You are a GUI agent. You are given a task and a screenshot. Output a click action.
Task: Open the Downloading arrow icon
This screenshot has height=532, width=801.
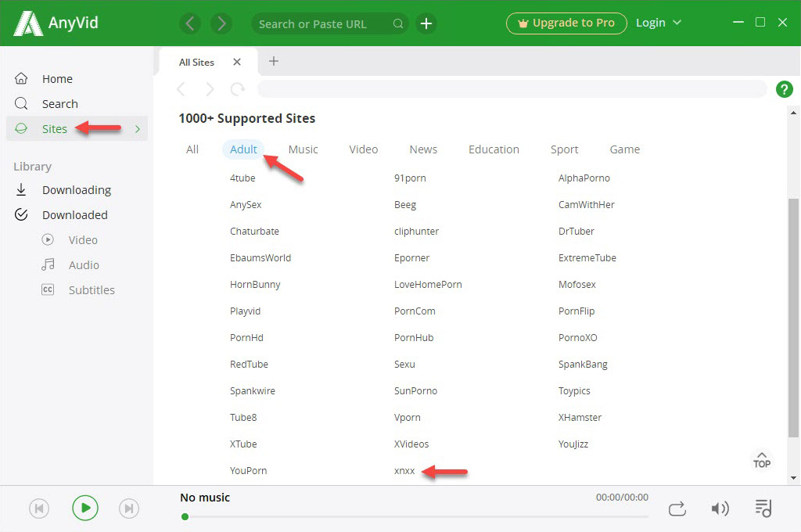pos(21,189)
